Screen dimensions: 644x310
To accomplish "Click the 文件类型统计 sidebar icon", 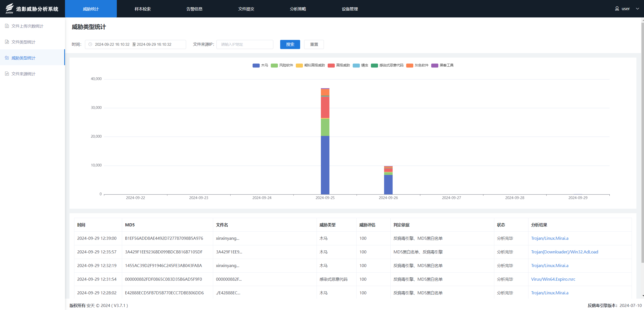I will (7, 42).
